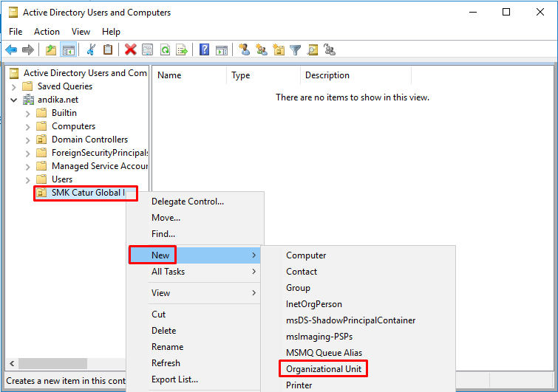Click the red X Delete icon
Screen dimensions: 558x392
(131, 49)
